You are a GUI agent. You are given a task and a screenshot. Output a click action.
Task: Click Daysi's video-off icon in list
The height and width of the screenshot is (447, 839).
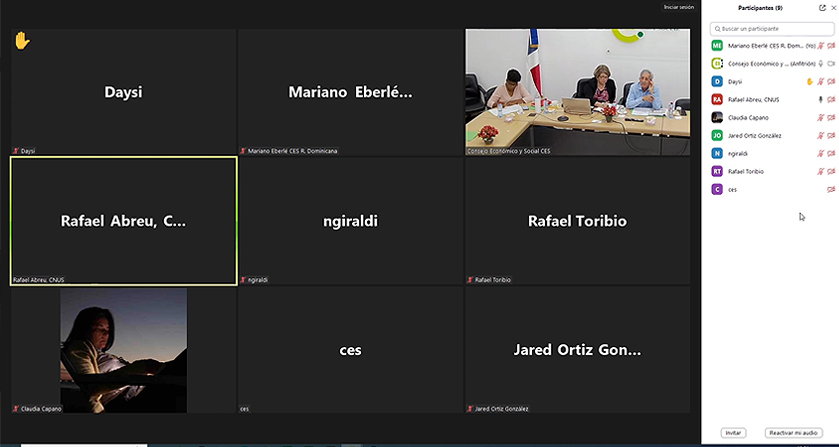click(831, 81)
